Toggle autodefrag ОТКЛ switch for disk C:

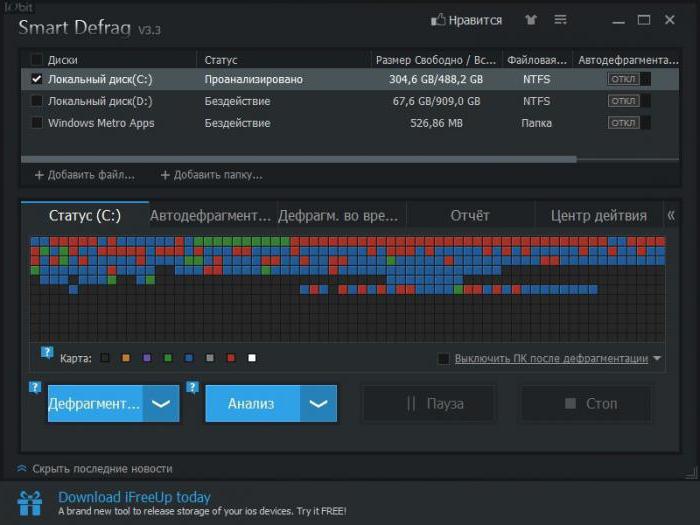tap(629, 79)
